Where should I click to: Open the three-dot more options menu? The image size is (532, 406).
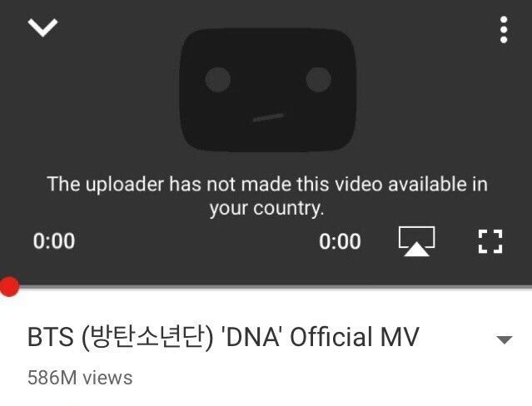coord(504,29)
